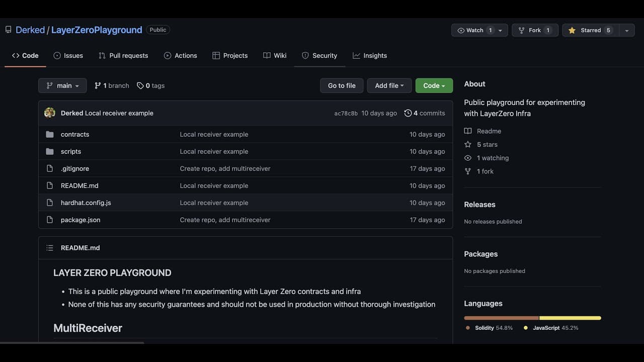This screenshot has width=644, height=362.
Task: Switch to the Pull requests tab
Action: [123, 55]
